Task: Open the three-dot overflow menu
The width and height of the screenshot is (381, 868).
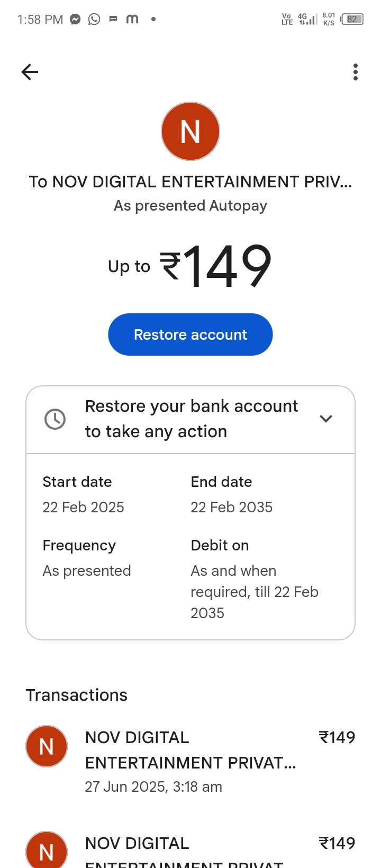Action: pos(356,72)
